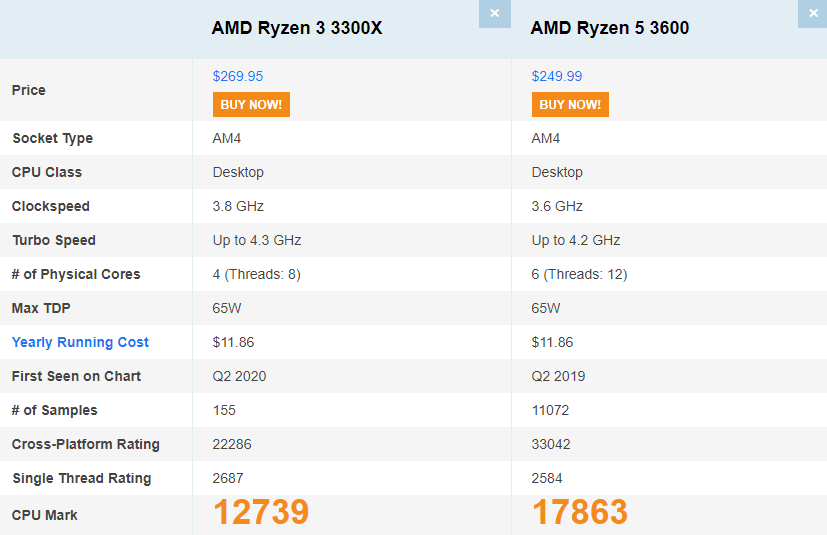Click the Clockspeed row label
This screenshot has height=535, width=827.
[x=51, y=206]
